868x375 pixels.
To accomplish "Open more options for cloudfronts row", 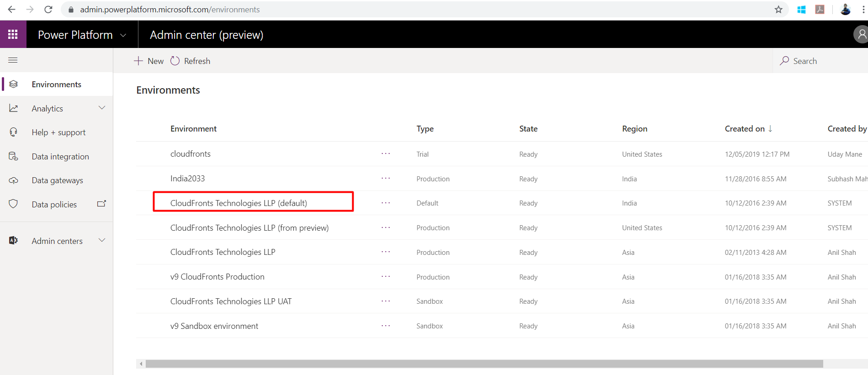I will tap(386, 154).
